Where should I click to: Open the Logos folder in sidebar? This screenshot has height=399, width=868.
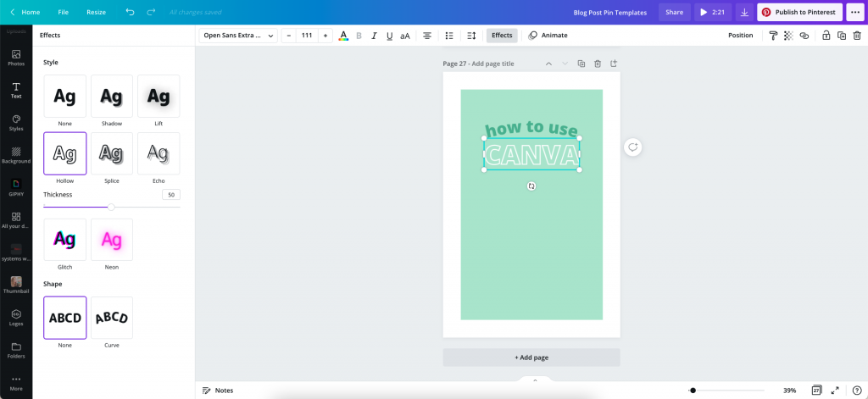(x=16, y=319)
